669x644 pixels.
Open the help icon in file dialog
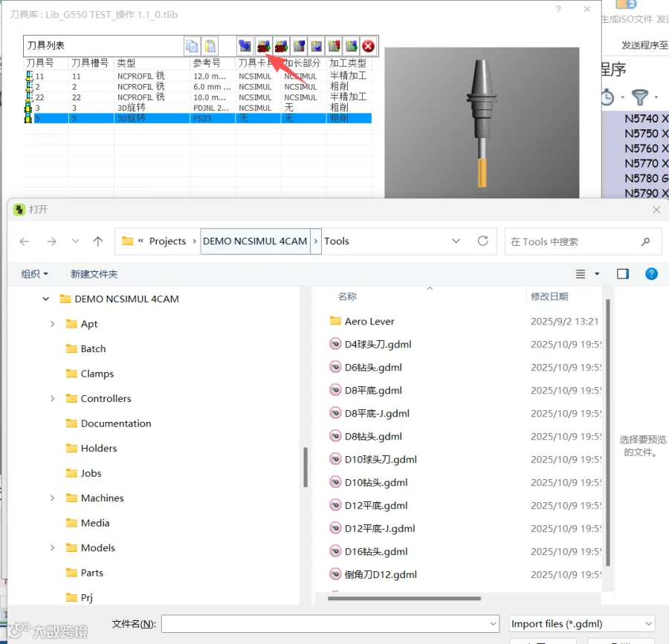[x=651, y=273]
